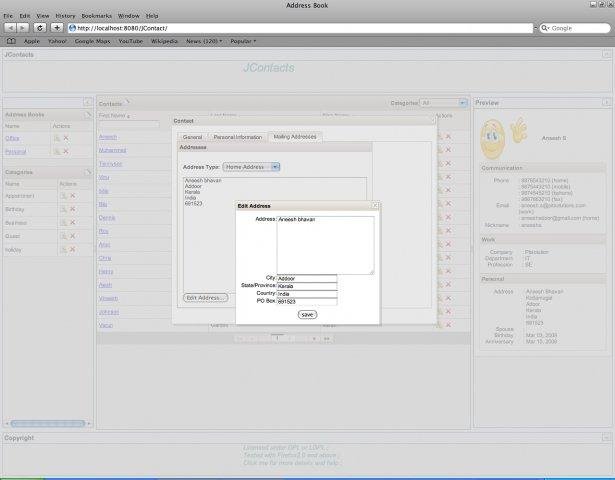The width and height of the screenshot is (615, 480).
Task: Delete the Appointment category with red X
Action: pyautogui.click(x=73, y=196)
